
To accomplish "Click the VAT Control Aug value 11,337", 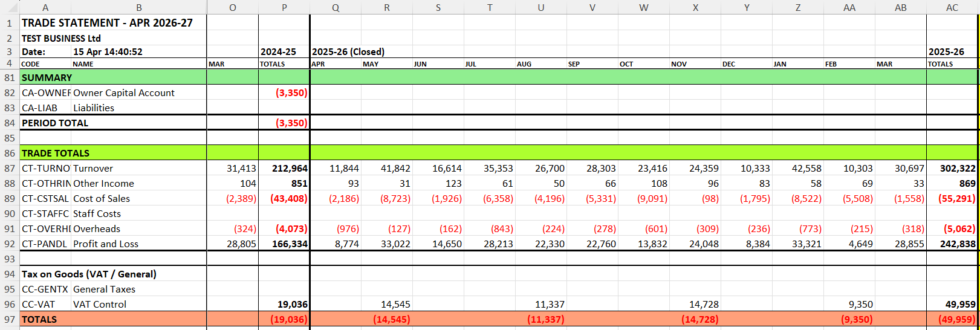I will tap(550, 304).
